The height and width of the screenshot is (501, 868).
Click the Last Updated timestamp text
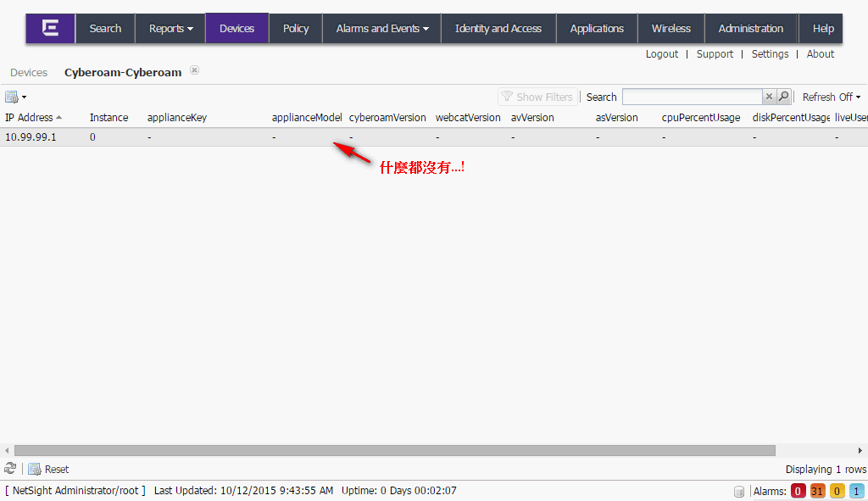pyautogui.click(x=243, y=491)
